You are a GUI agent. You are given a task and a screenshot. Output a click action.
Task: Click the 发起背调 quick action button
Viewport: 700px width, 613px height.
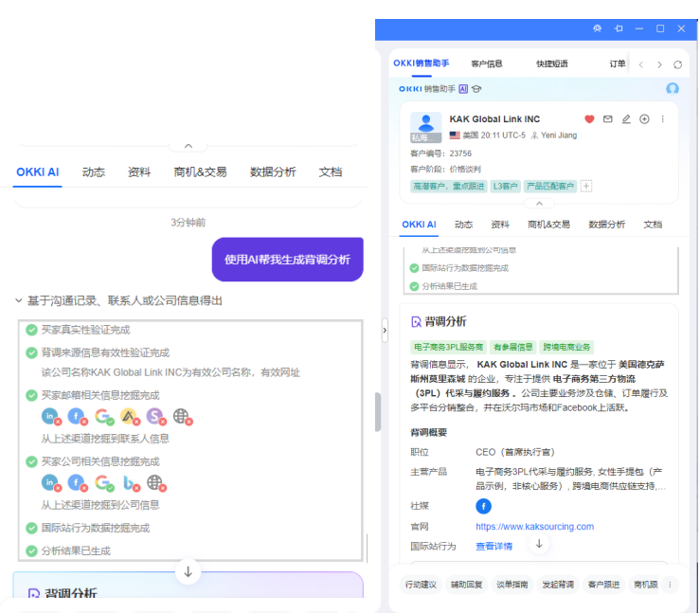[558, 585]
